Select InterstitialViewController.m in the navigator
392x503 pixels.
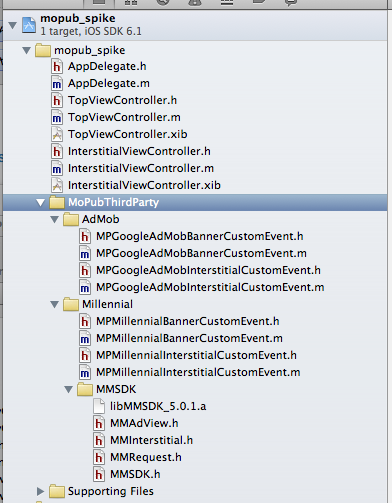tap(141, 168)
